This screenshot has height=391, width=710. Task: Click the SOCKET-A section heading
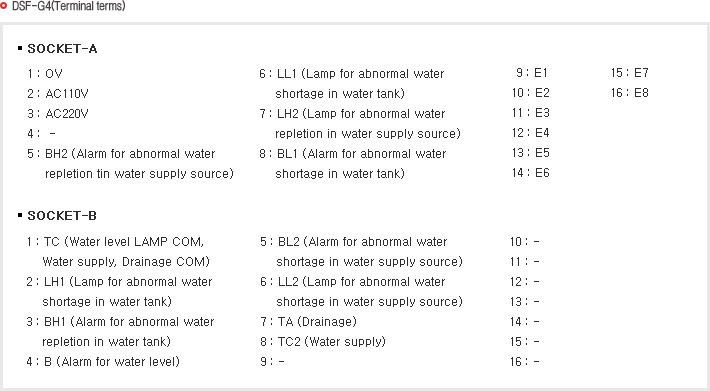(x=62, y=48)
